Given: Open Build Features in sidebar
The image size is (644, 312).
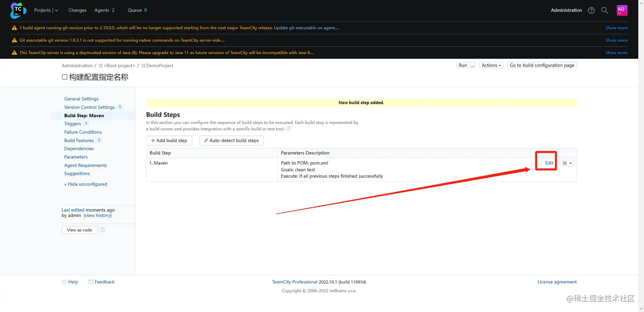Looking at the screenshot, I should (x=79, y=140).
